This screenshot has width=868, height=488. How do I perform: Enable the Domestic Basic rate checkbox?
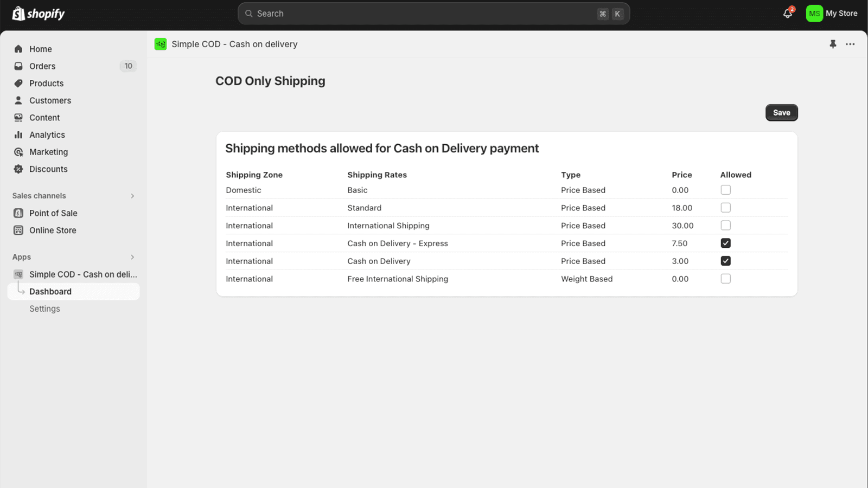[x=725, y=190]
